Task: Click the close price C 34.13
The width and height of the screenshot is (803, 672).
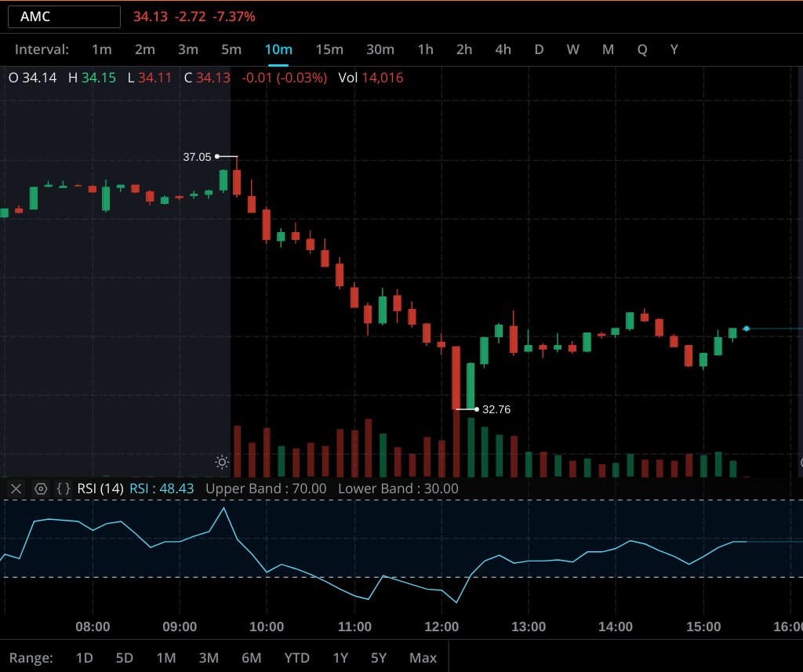Action: 207,78
